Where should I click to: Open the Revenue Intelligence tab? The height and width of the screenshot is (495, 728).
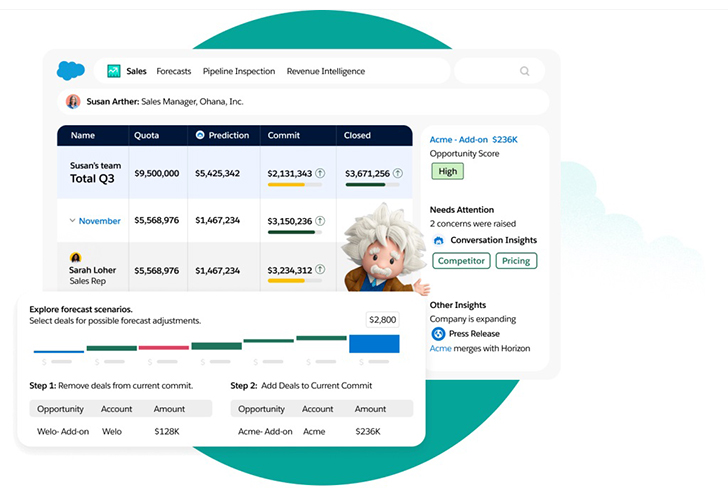[325, 71]
